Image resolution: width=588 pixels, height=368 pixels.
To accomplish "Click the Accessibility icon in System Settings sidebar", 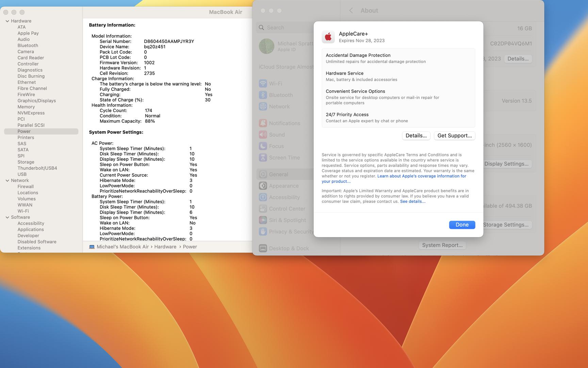I will [263, 197].
